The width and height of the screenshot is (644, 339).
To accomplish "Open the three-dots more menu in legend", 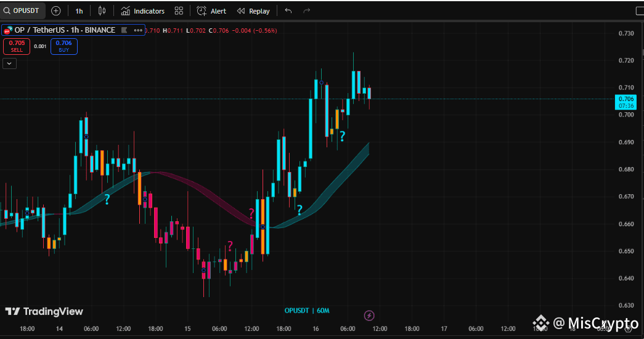I will point(138,30).
